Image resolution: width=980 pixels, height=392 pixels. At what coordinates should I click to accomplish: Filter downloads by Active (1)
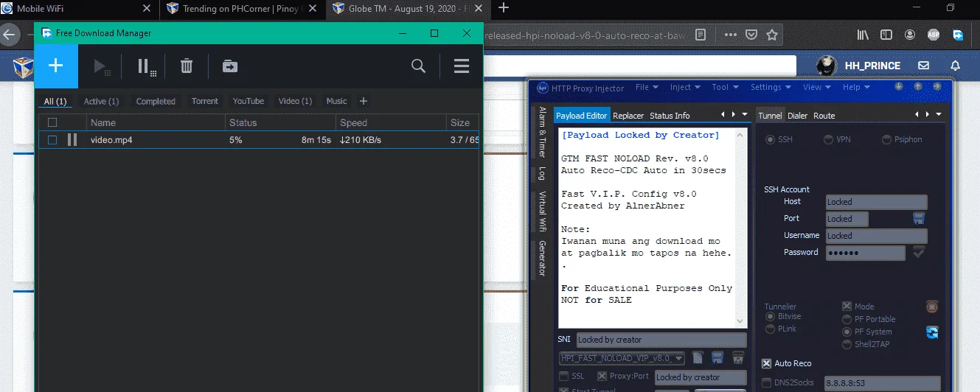point(101,102)
